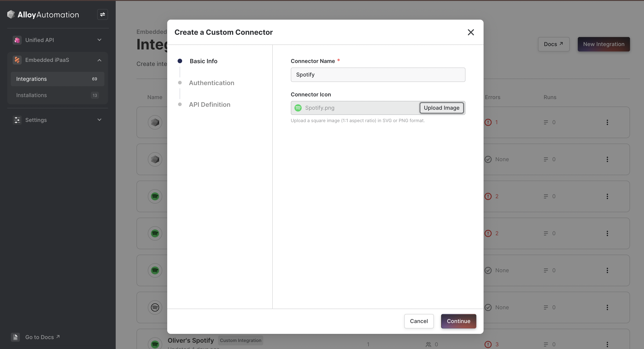Click the error alert icon showing 1

(x=488, y=122)
